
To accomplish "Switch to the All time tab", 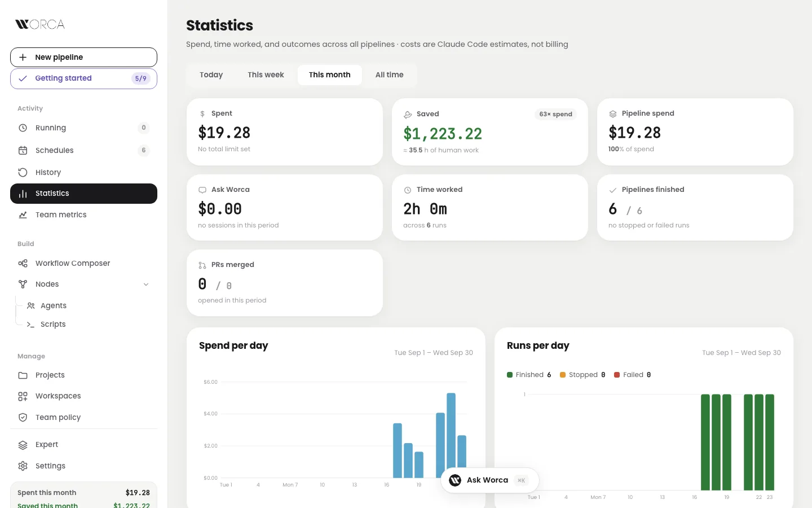I will pyautogui.click(x=390, y=75).
